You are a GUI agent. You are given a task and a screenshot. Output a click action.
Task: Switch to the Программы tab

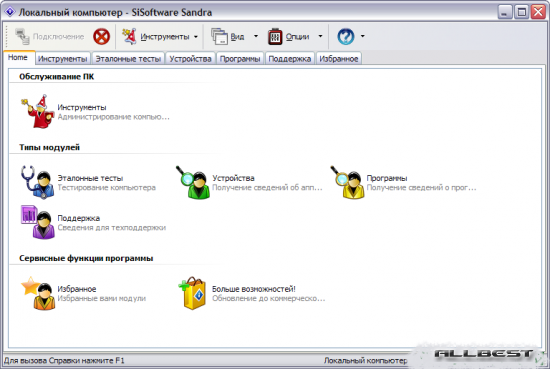tap(240, 59)
